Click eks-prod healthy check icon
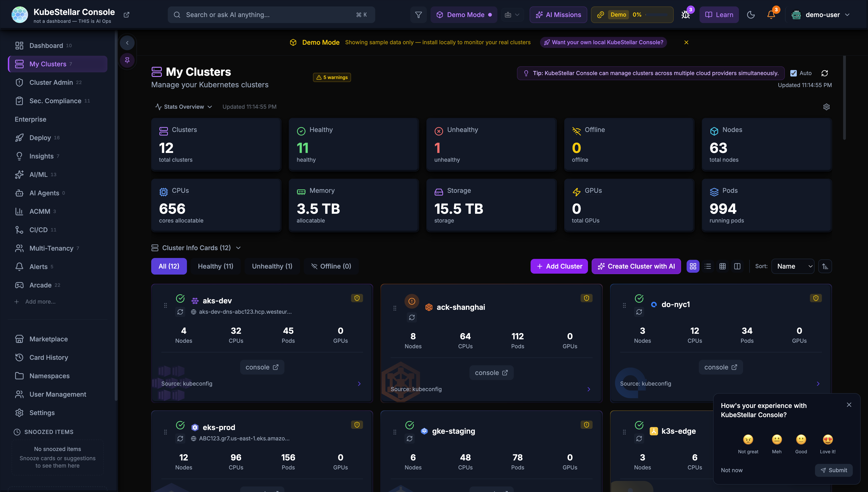This screenshot has height=492, width=868. [180, 425]
